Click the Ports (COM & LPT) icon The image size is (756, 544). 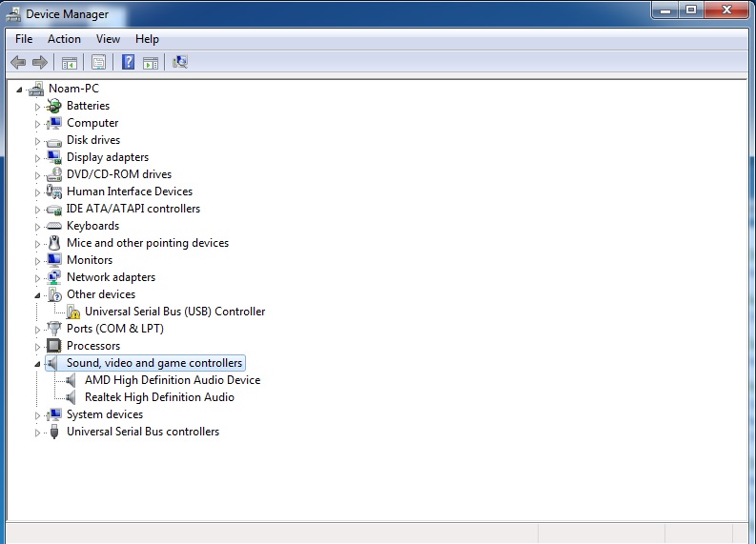[54, 329]
